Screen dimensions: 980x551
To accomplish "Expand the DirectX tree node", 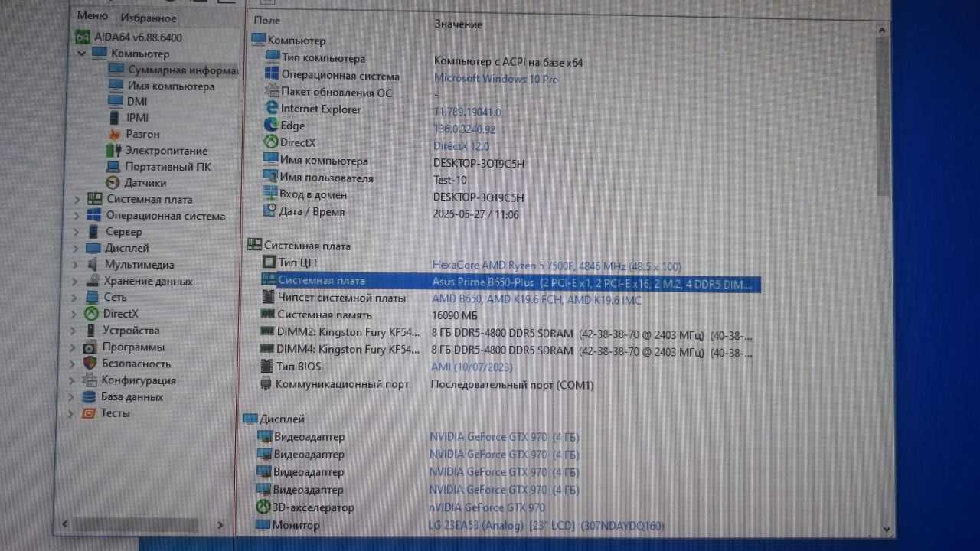I will click(73, 315).
